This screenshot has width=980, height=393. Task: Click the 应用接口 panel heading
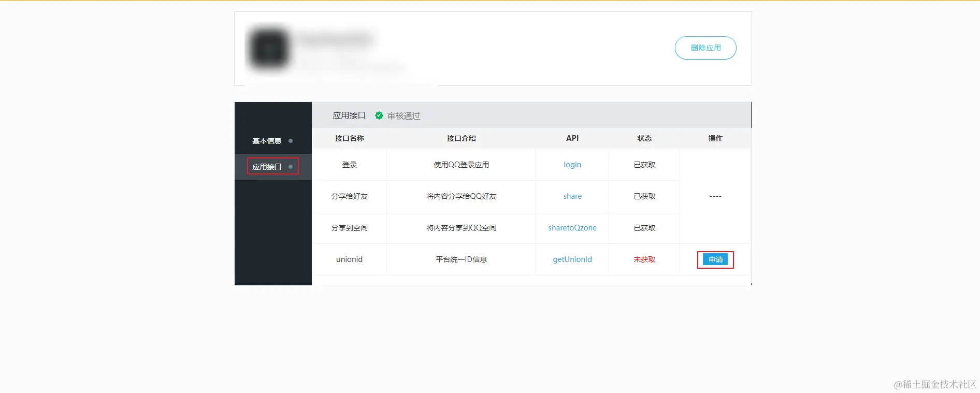pyautogui.click(x=349, y=115)
